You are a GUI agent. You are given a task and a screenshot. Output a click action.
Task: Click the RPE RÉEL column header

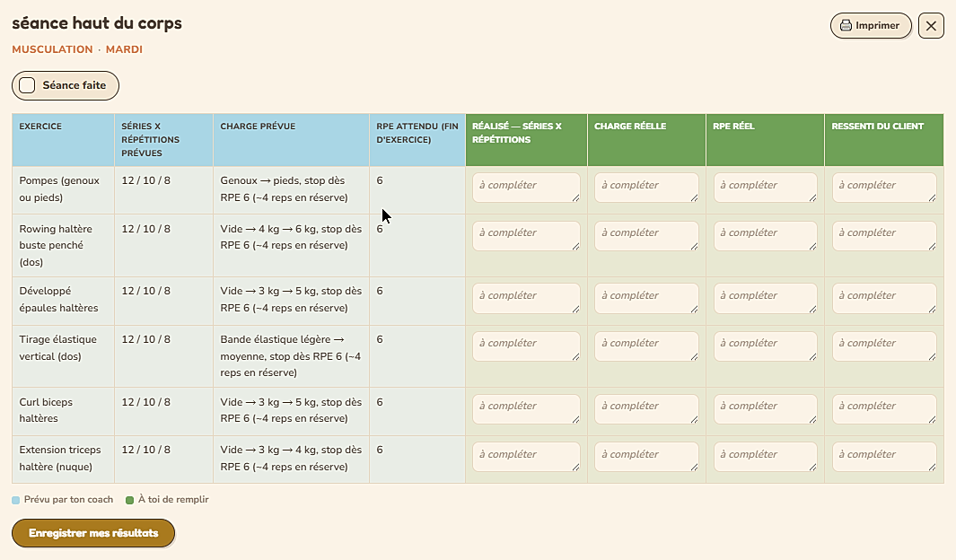coord(765,139)
